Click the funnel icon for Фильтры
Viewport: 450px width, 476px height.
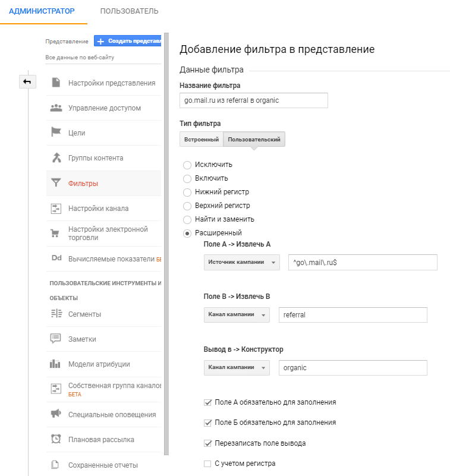coord(56,182)
